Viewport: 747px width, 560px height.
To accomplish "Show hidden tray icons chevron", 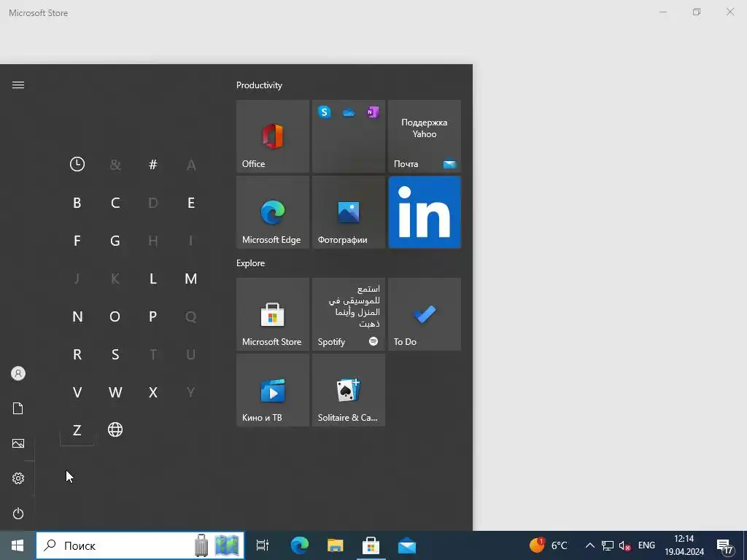I will [x=589, y=545].
